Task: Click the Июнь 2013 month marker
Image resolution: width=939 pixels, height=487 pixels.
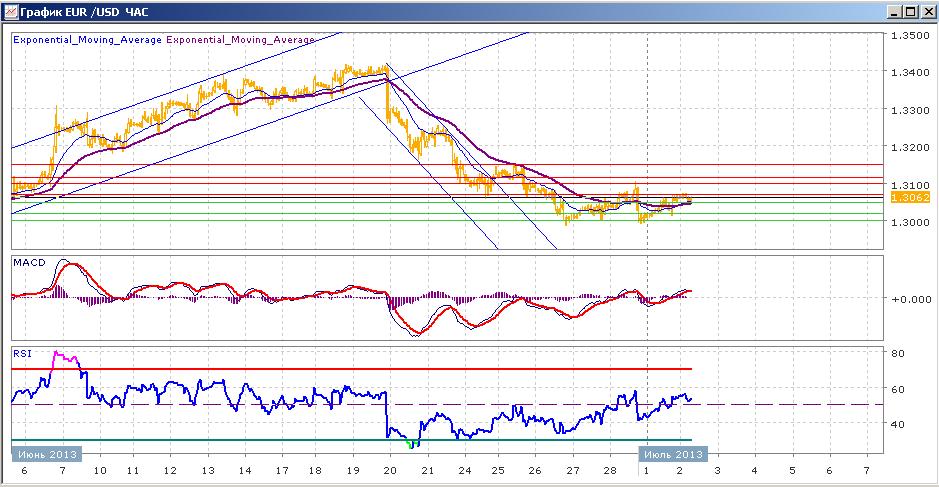Action: (47, 454)
